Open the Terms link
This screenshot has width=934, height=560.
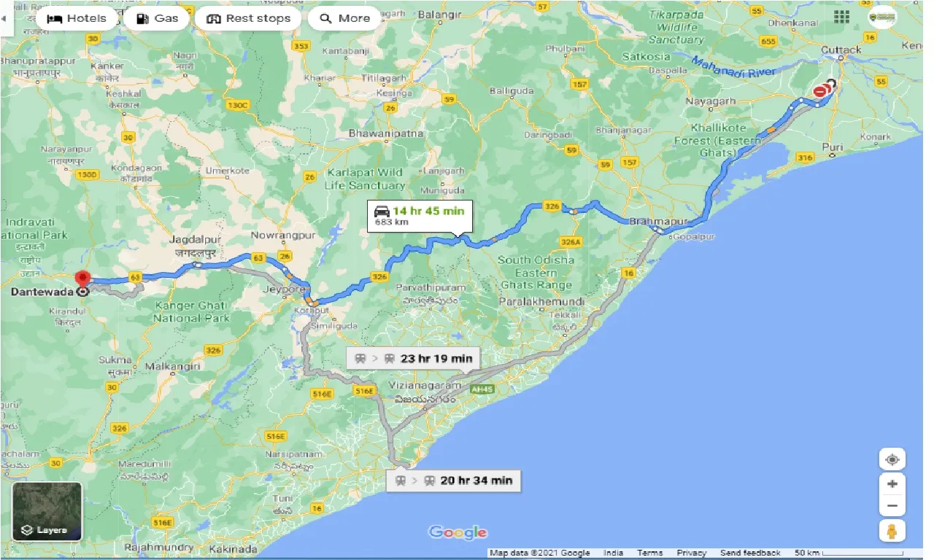pyautogui.click(x=649, y=553)
